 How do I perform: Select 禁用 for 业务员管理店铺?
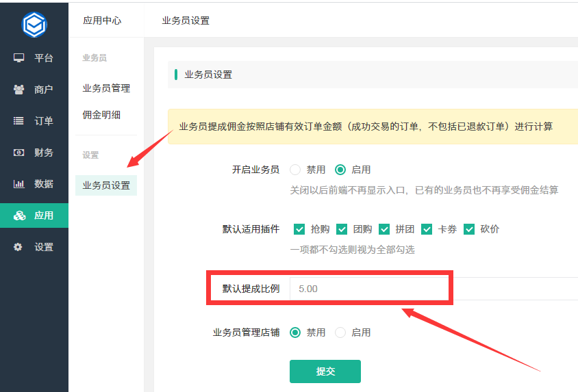point(295,332)
